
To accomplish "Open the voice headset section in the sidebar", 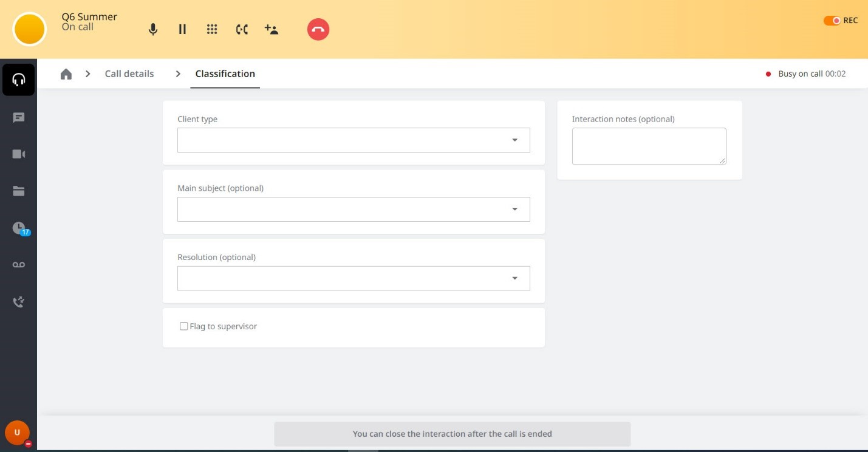I will pos(19,80).
